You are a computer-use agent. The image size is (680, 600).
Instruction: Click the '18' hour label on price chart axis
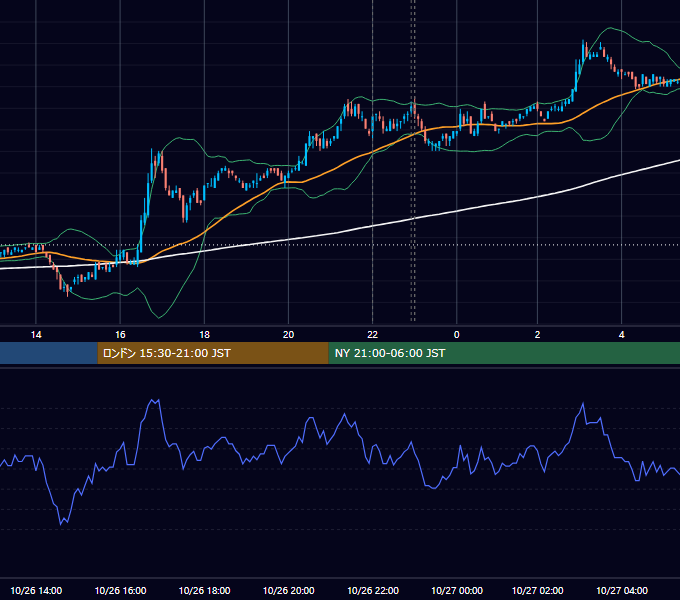tap(204, 335)
